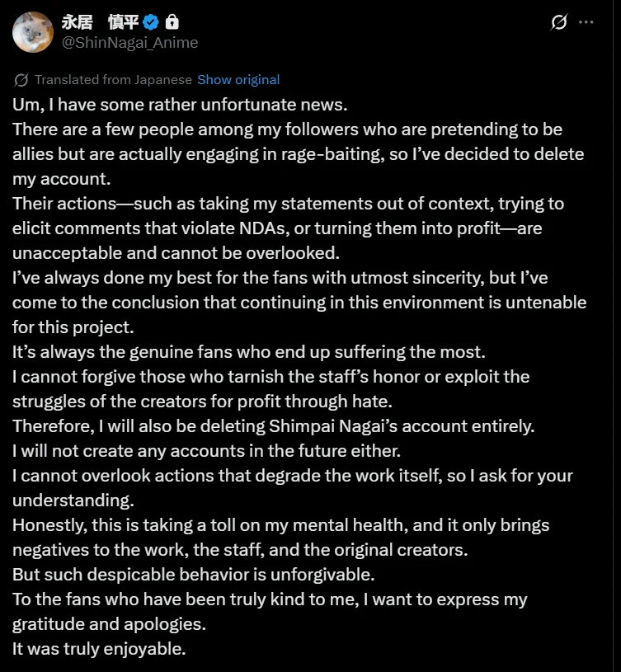Click 'It's always the genuine fans' sentence
Viewport: 621px width, 672px height.
[249, 352]
